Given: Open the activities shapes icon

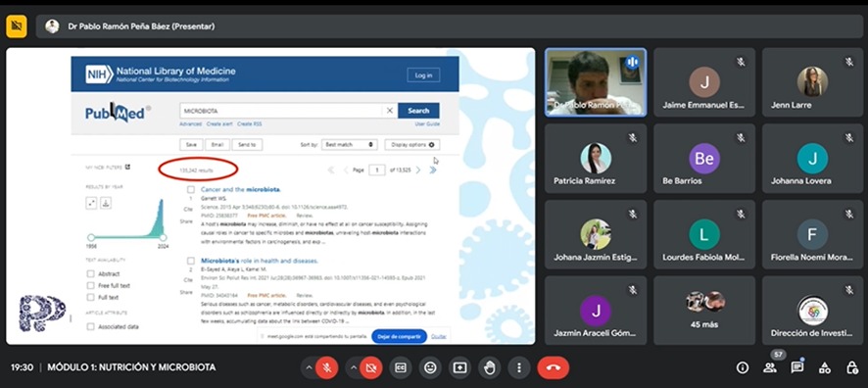Looking at the screenshot, I should coord(825,367).
